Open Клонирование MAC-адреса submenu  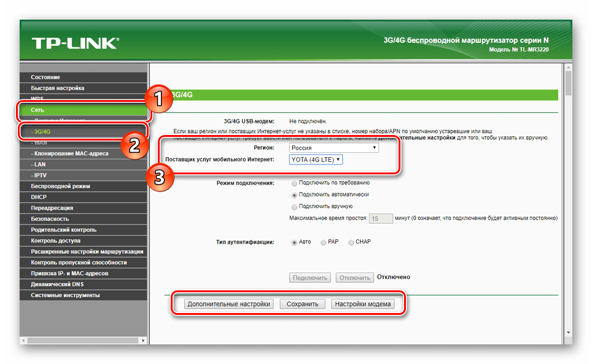[x=83, y=153]
